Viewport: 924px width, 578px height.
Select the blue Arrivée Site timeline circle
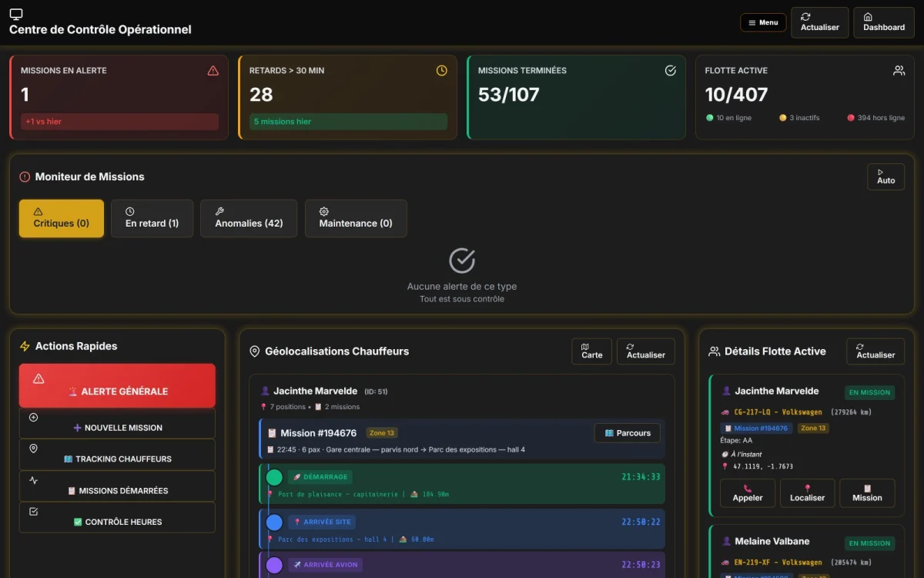click(x=274, y=523)
